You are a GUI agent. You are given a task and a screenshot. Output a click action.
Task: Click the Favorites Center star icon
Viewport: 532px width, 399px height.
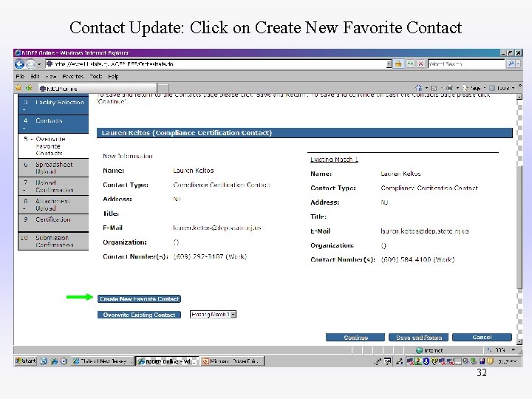click(18, 88)
